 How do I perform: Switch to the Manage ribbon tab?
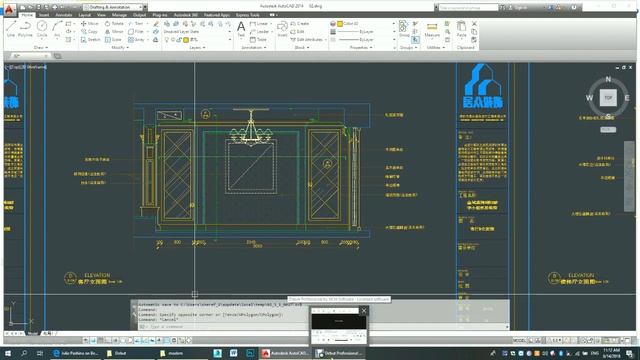[x=119, y=15]
